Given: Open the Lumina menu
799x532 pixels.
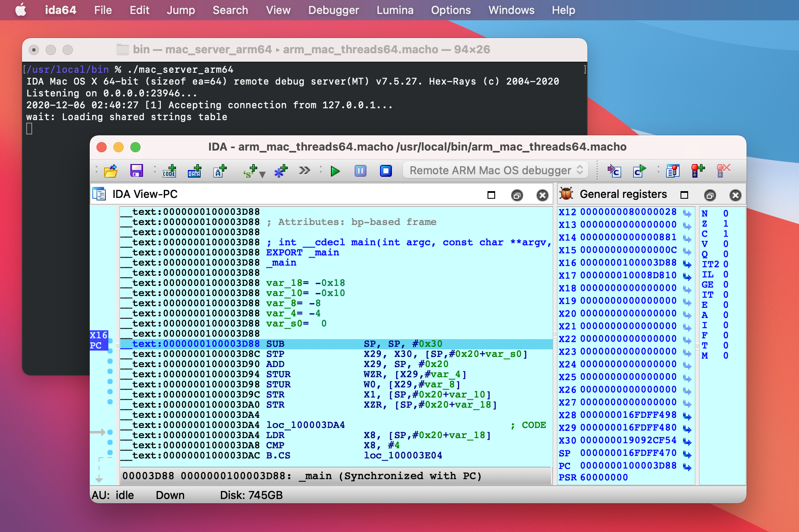Looking at the screenshot, I should click(x=394, y=10).
